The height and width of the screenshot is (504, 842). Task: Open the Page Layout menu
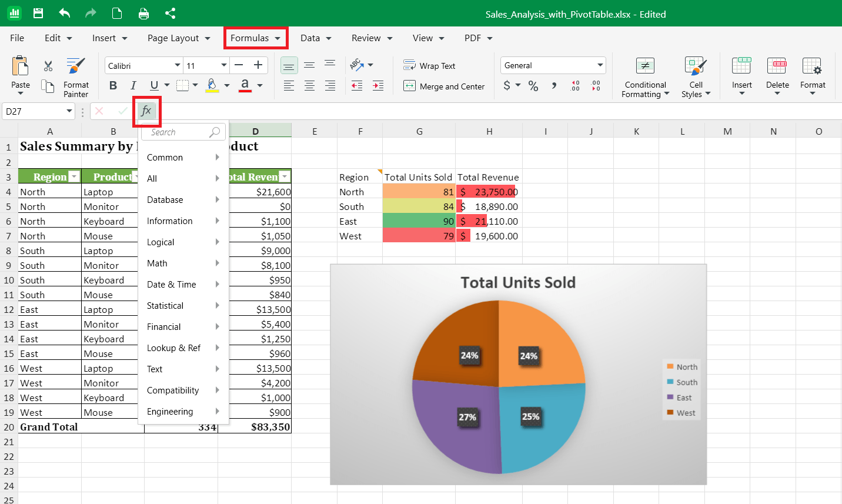click(179, 38)
